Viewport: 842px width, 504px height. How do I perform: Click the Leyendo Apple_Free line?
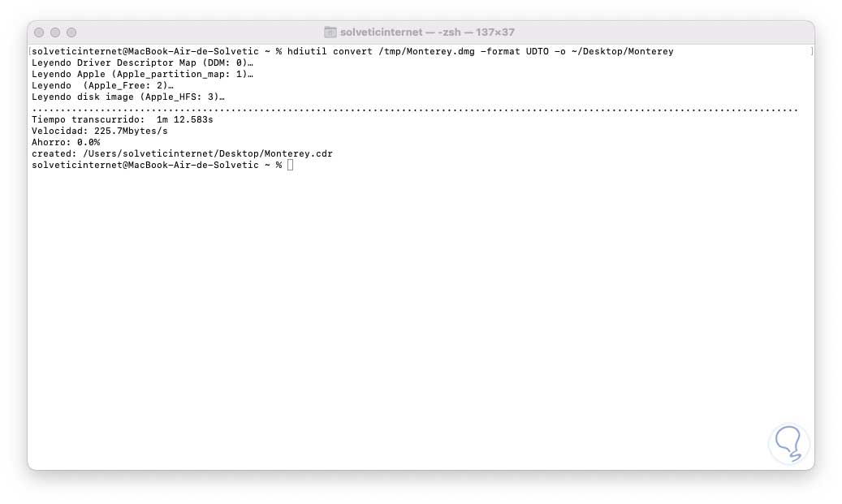[102, 85]
